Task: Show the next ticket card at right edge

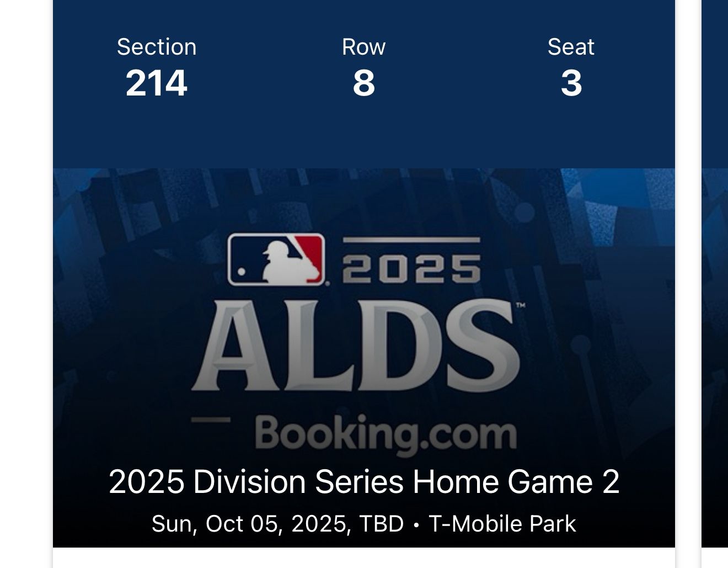Action: click(715, 276)
